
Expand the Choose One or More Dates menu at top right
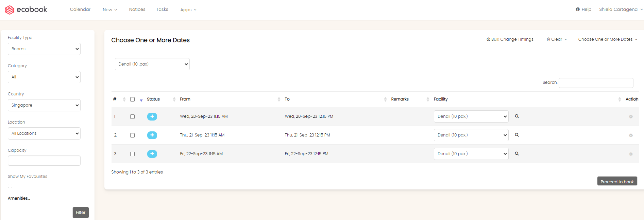(608, 39)
